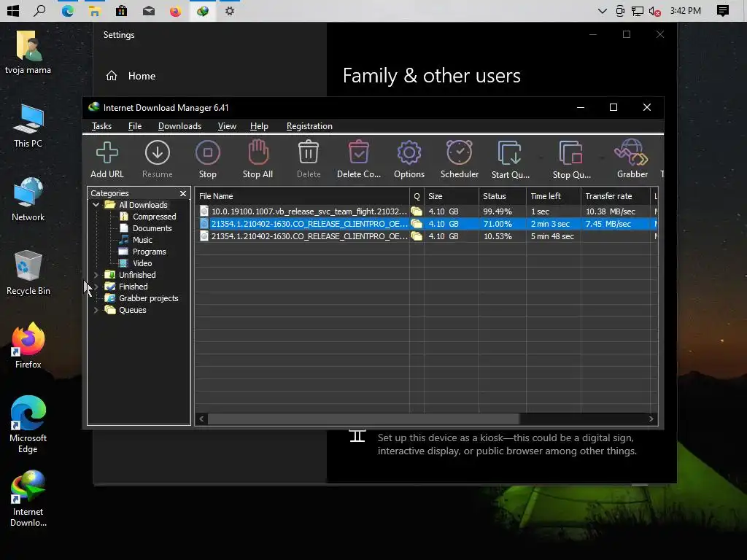Click the muted volume tray icon
The image size is (747, 560).
(x=655, y=10)
